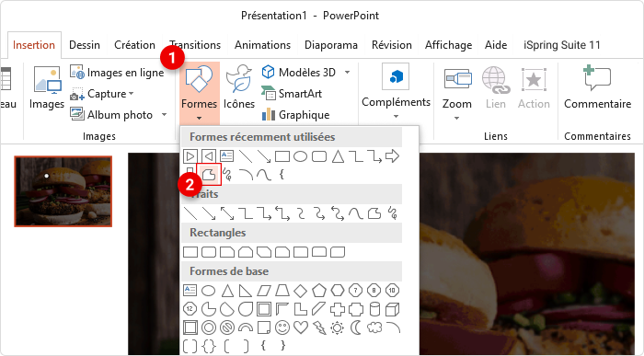Select the cube shape
This screenshot has width=644, height=356.
[392, 309]
